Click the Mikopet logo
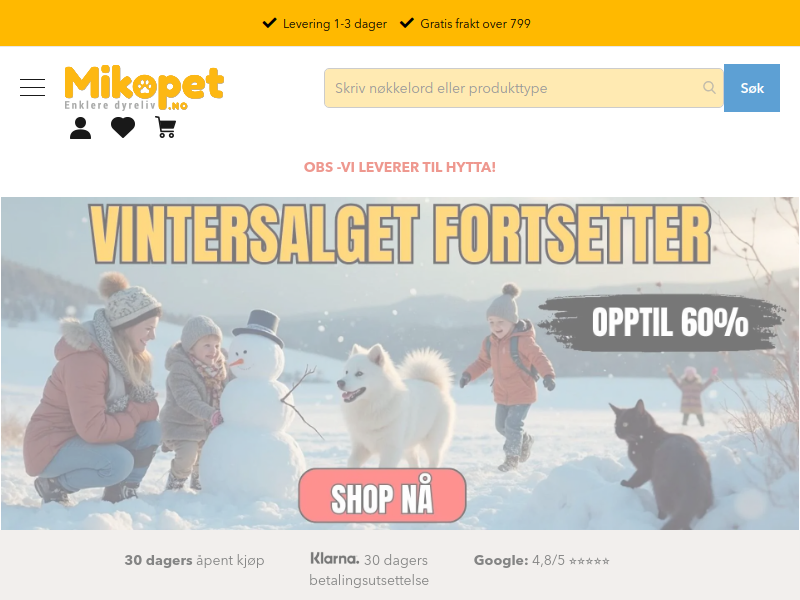800x600 pixels. pos(144,88)
